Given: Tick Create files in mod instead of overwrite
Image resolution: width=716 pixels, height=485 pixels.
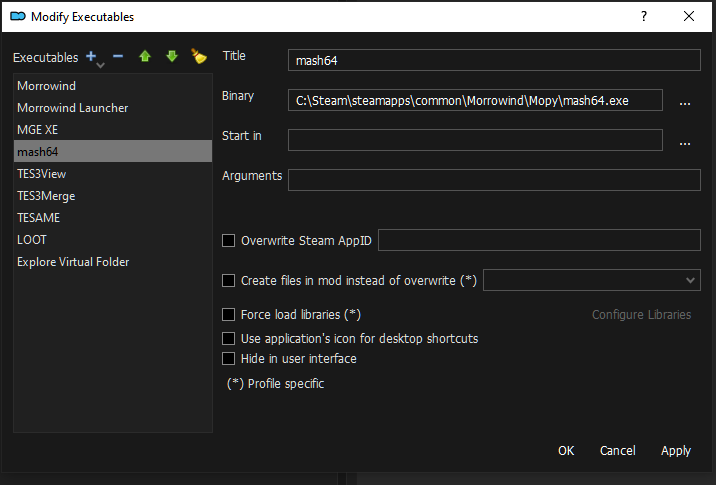Looking at the screenshot, I should click(229, 281).
